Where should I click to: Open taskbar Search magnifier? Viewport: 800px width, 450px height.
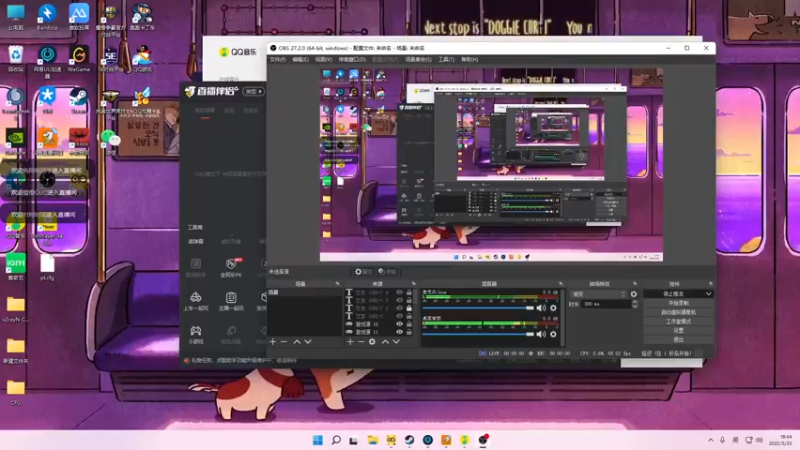click(336, 440)
